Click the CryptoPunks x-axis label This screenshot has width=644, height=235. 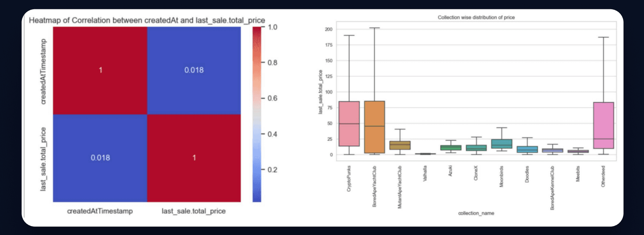[x=349, y=179]
